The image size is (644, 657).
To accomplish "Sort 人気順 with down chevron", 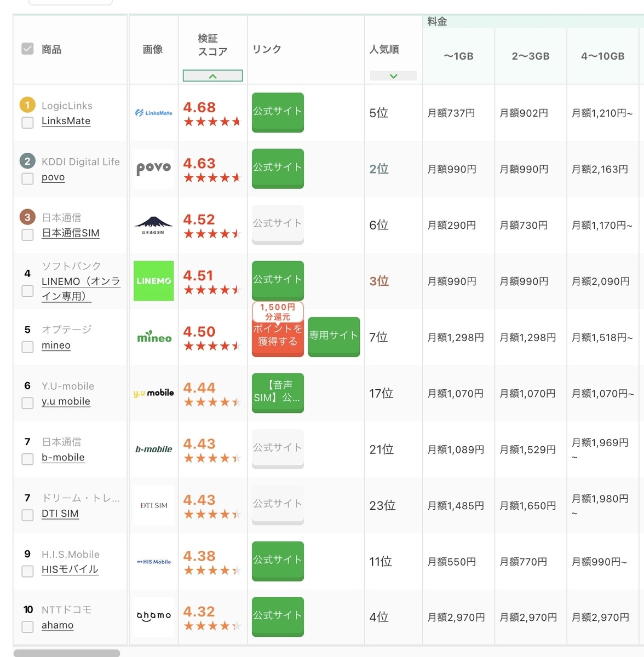I will point(393,76).
